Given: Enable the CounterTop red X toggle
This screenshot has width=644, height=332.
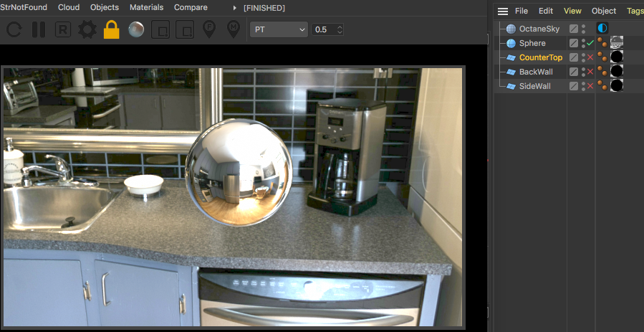Looking at the screenshot, I should coord(590,57).
